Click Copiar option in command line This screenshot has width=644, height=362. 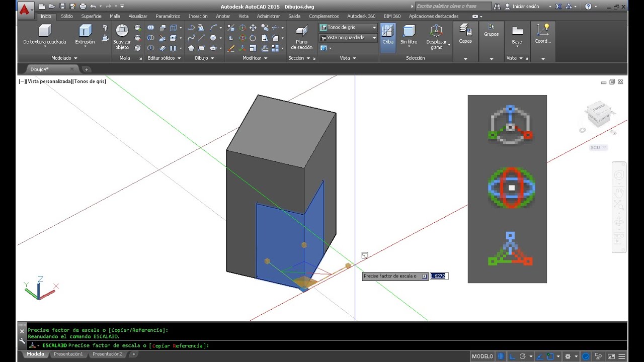tap(161, 345)
